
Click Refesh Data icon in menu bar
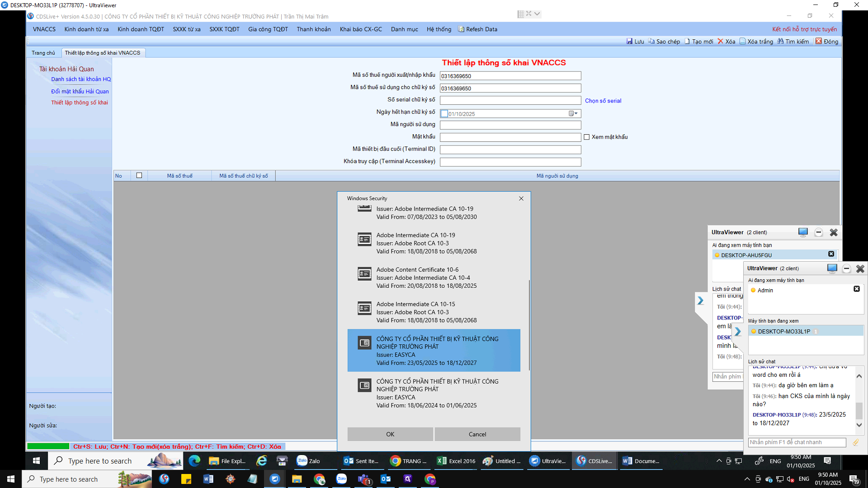(461, 29)
